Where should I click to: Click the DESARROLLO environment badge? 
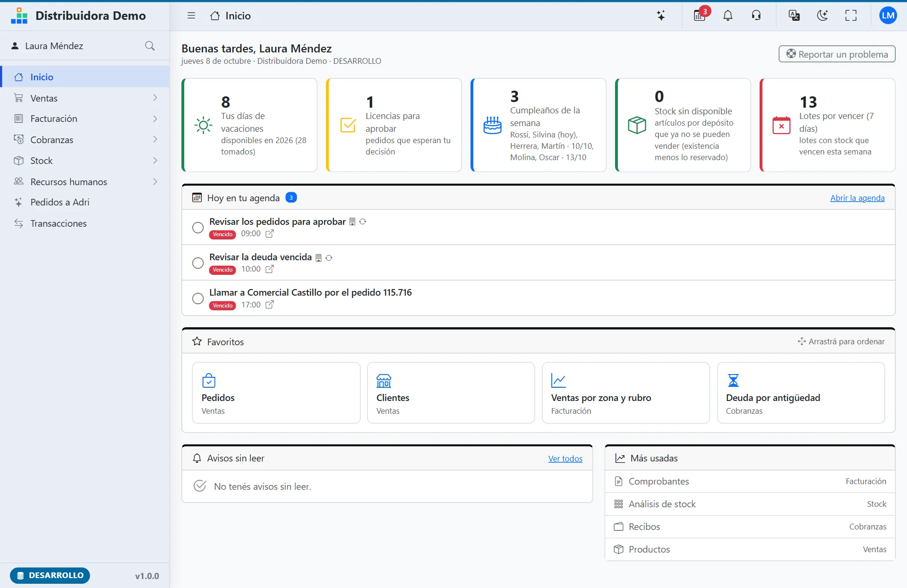click(50, 575)
